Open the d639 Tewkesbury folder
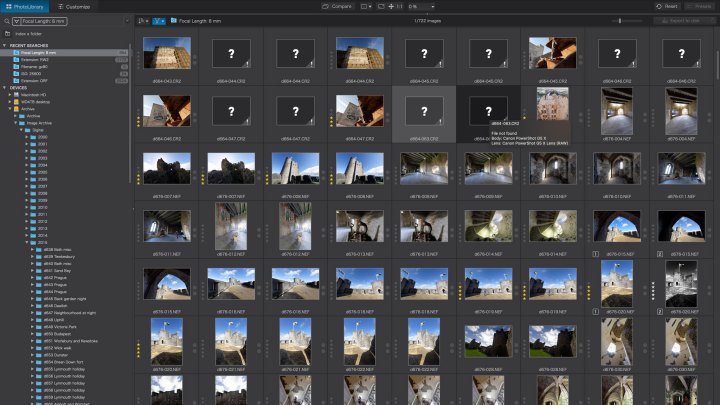This screenshot has width=720, height=405. pyautogui.click(x=59, y=257)
